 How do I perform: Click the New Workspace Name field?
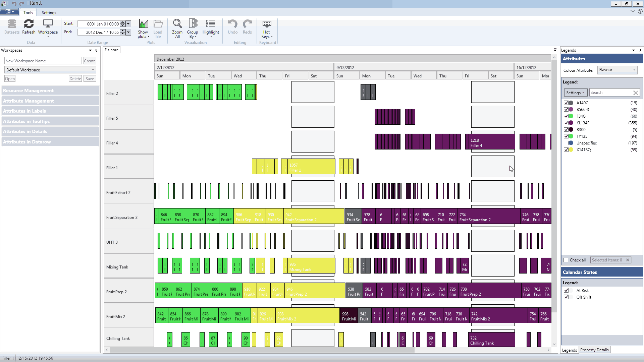pyautogui.click(x=43, y=61)
